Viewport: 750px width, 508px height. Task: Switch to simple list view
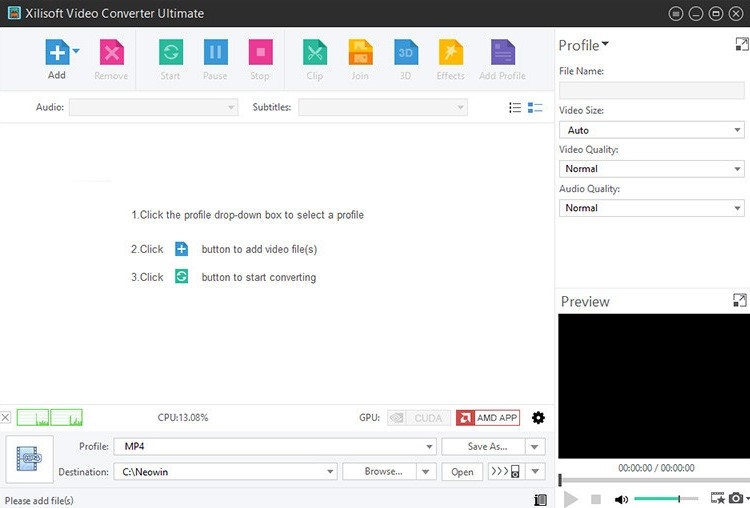pyautogui.click(x=515, y=108)
